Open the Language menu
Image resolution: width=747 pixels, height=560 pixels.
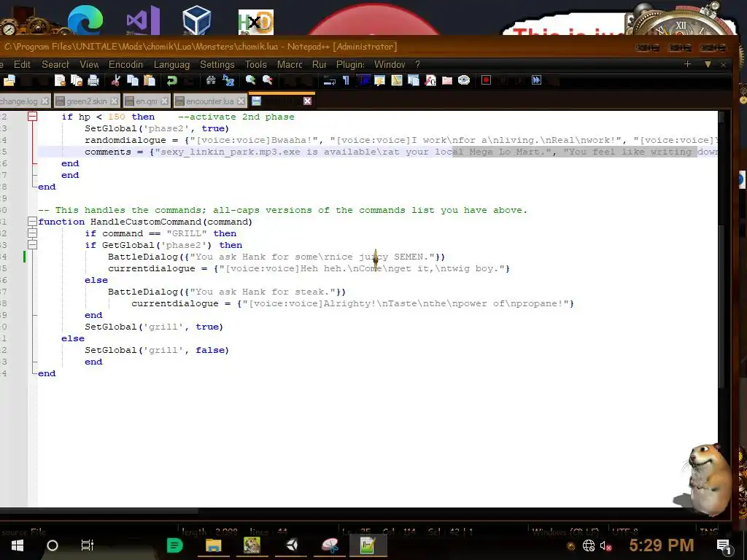coord(171,64)
